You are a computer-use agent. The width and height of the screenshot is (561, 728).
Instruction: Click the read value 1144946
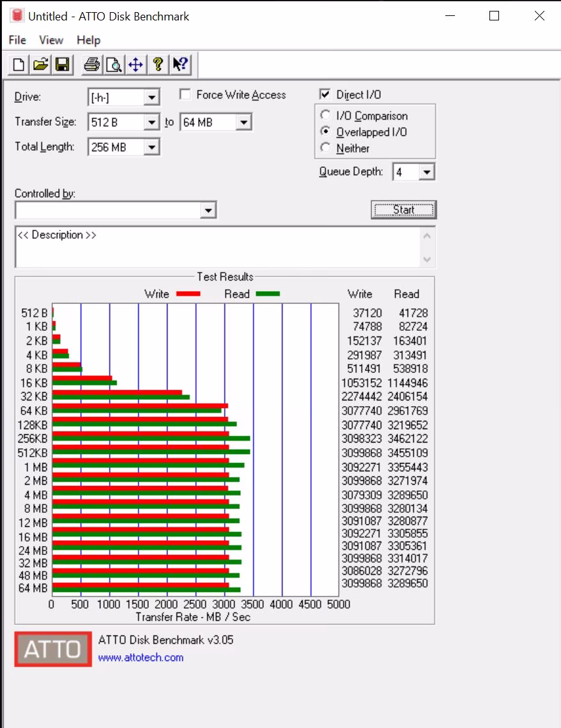point(408,383)
